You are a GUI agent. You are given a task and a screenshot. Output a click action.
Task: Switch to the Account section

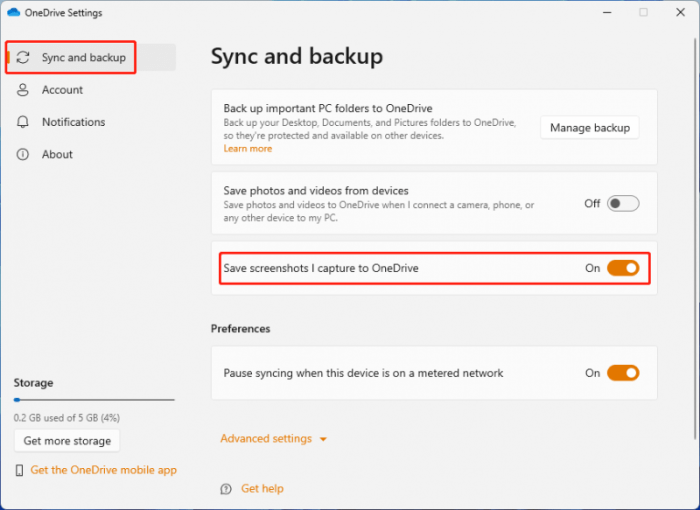click(91, 90)
